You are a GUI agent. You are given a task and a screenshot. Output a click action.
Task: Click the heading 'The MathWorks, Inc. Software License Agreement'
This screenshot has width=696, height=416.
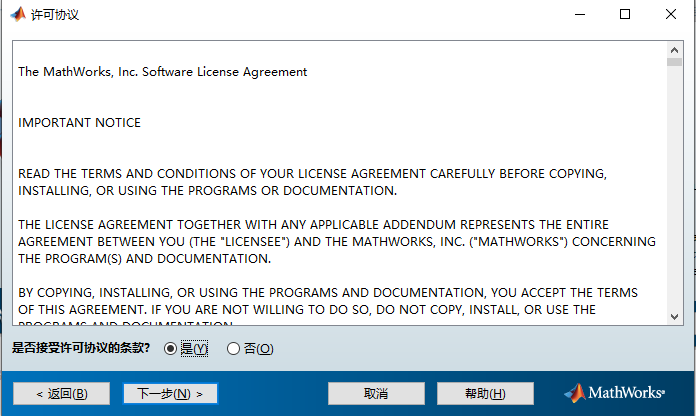(162, 72)
